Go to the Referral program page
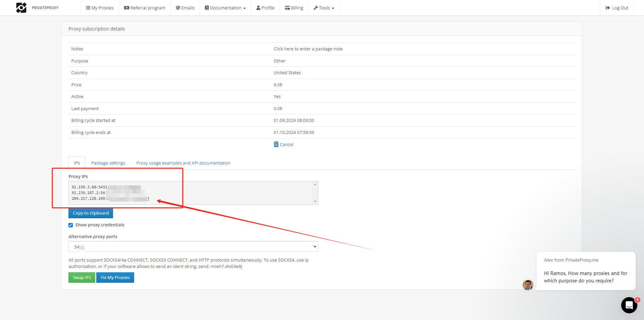This screenshot has height=320, width=644. coord(145,8)
